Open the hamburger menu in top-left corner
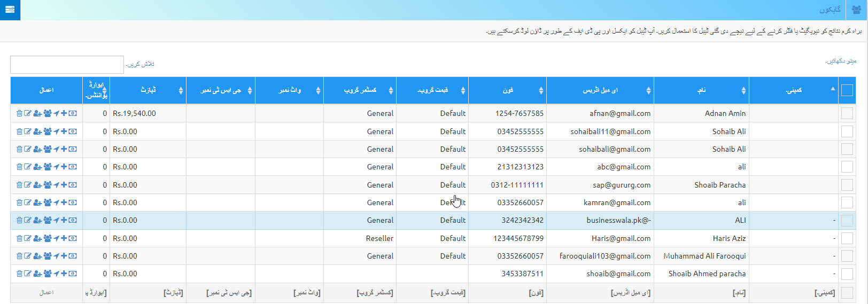The image size is (868, 304). coord(10,10)
